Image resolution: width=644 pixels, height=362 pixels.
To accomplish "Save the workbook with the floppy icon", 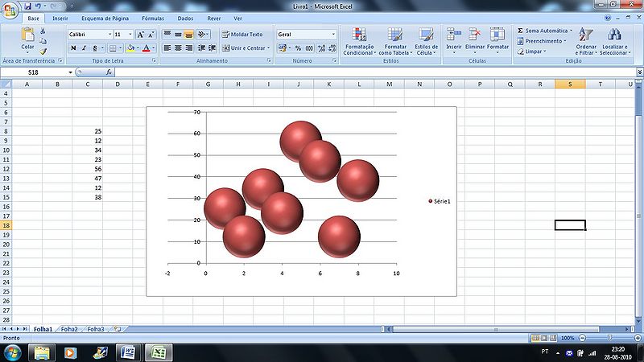I will click(x=27, y=6).
